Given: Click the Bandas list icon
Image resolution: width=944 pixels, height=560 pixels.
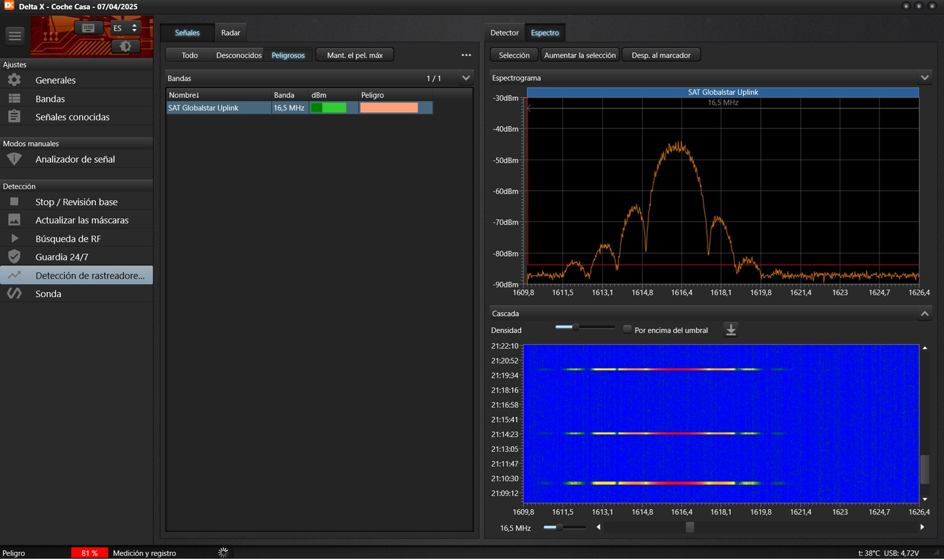Looking at the screenshot, I should (14, 98).
